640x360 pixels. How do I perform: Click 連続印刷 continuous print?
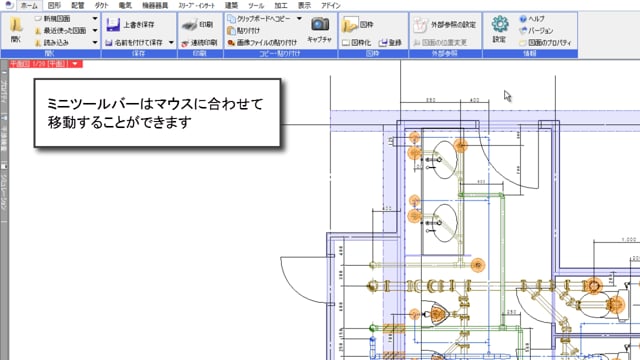tap(199, 42)
